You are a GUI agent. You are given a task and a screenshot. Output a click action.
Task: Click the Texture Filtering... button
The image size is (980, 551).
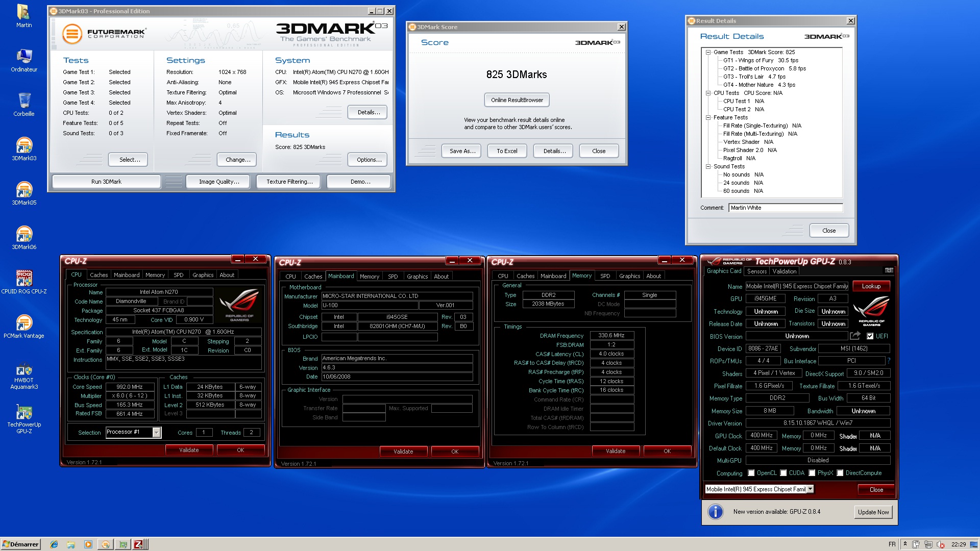pyautogui.click(x=288, y=182)
